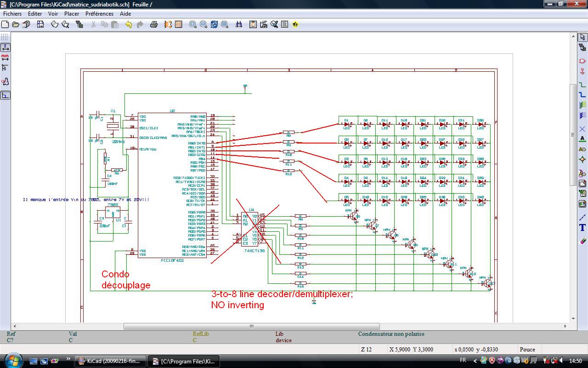The width and height of the screenshot is (588, 368).
Task: Launch the library editor
Action: 55,24
